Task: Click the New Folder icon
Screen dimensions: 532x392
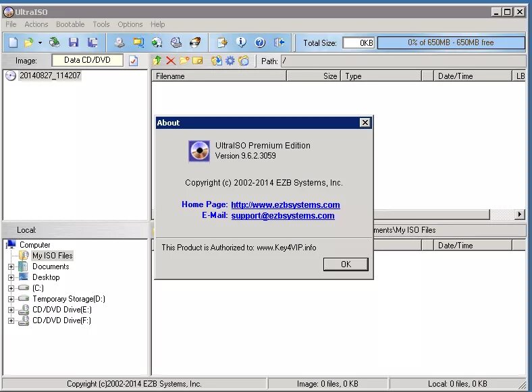Action: (184, 61)
